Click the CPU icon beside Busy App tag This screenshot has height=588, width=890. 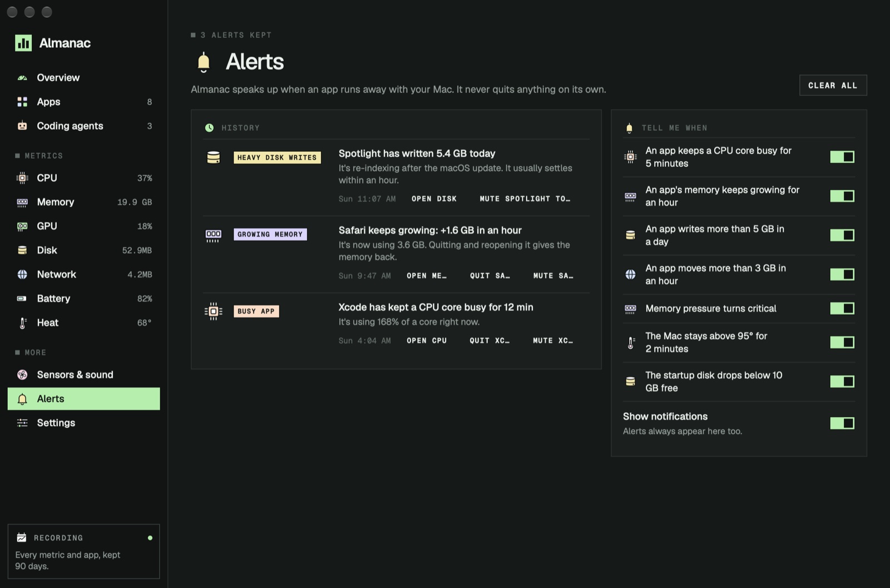click(214, 312)
